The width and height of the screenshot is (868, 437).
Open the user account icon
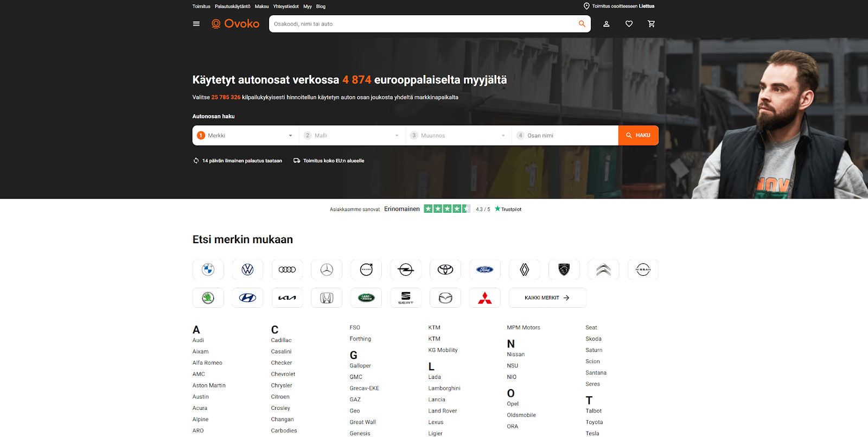[607, 24]
